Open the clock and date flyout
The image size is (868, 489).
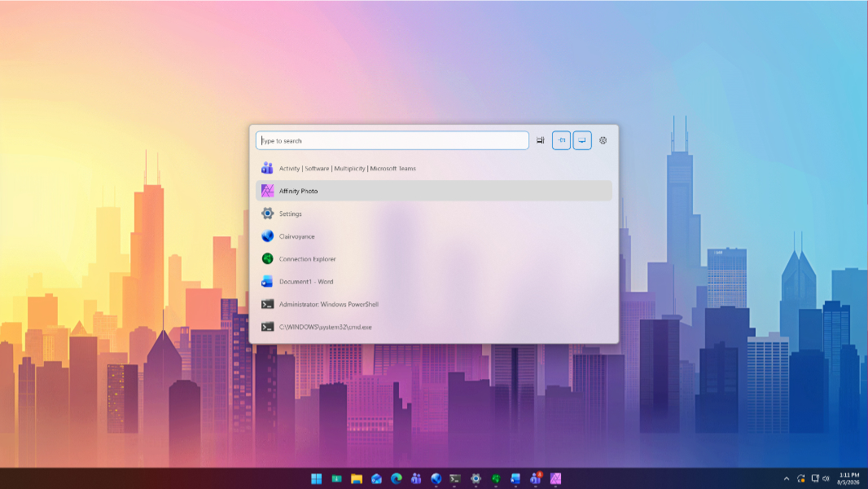849,478
